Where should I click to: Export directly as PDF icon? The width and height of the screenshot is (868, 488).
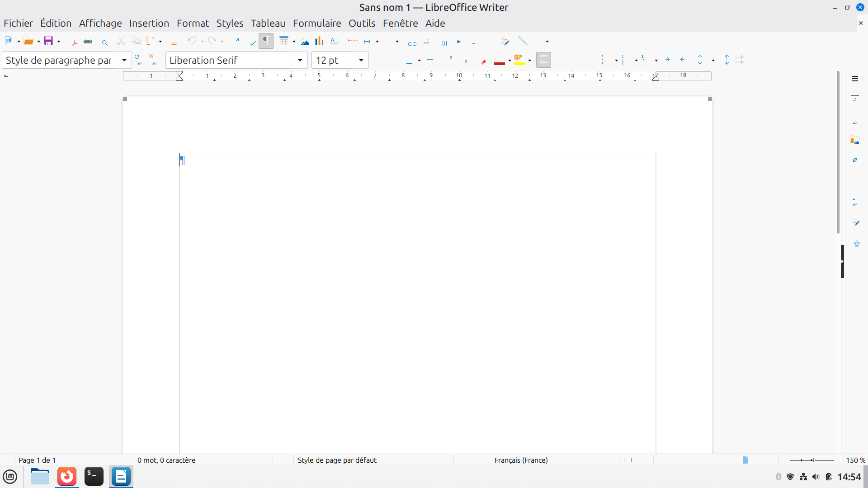pos(75,42)
